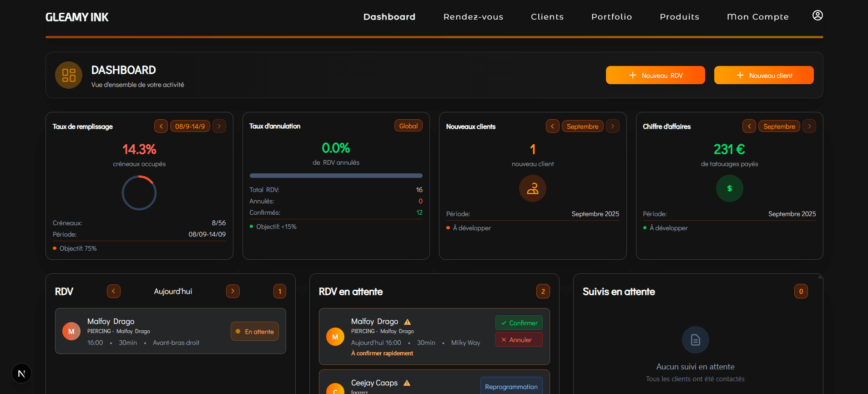This screenshot has height=394, width=868.
Task: Open the user profile icon
Action: [817, 15]
